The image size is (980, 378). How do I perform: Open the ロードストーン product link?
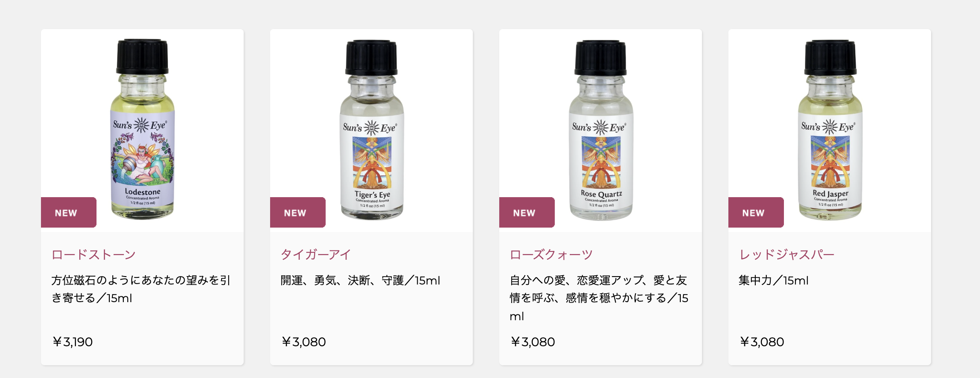pyautogui.click(x=93, y=254)
